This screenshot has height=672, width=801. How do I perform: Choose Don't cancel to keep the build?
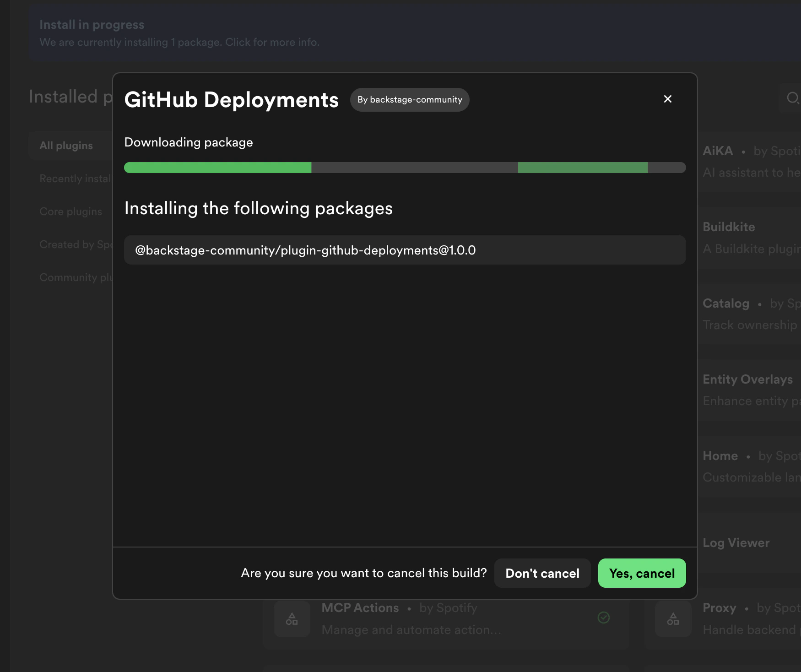click(542, 573)
